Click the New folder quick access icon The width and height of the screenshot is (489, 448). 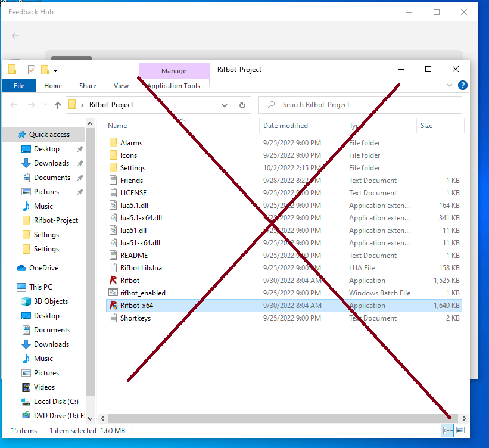click(x=45, y=70)
